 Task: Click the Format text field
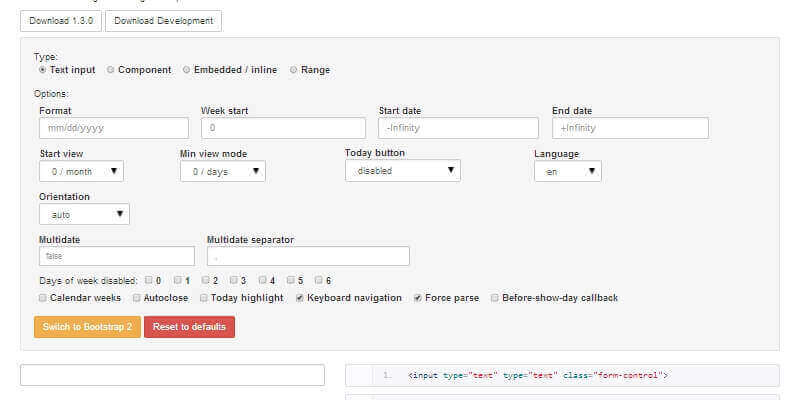tap(113, 128)
